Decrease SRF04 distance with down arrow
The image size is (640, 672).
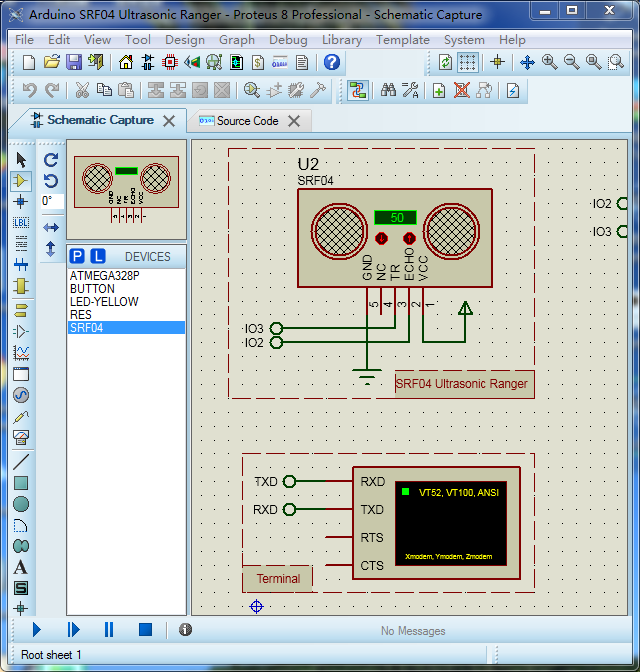[381, 238]
